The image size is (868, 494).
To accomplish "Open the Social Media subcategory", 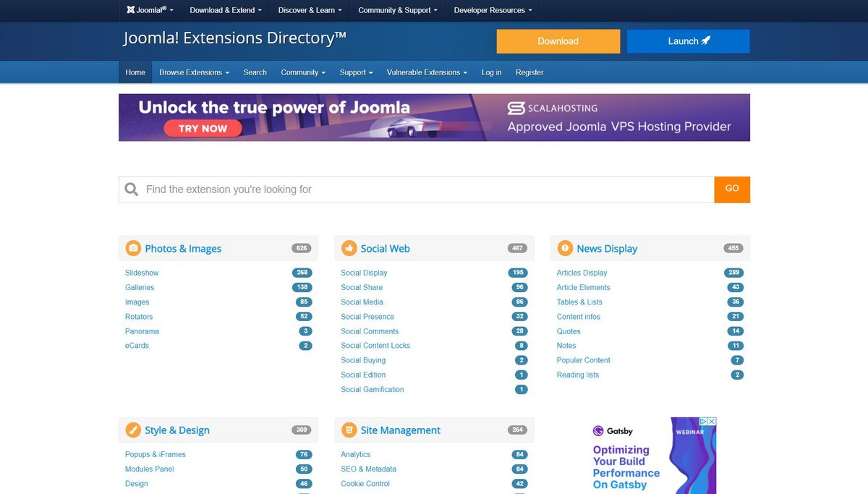I will click(362, 302).
